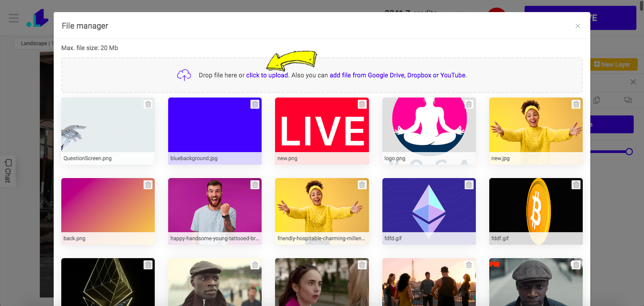Click the 'File manager' dialog title

(x=85, y=26)
